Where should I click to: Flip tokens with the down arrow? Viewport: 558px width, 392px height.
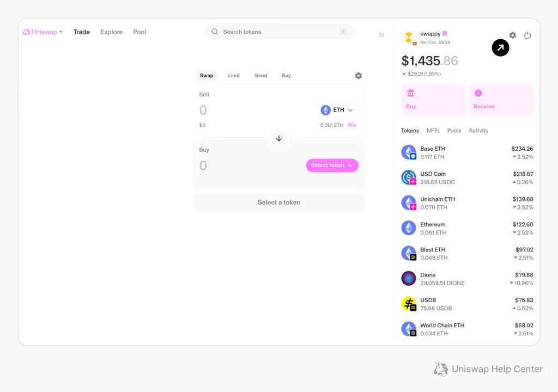[279, 138]
